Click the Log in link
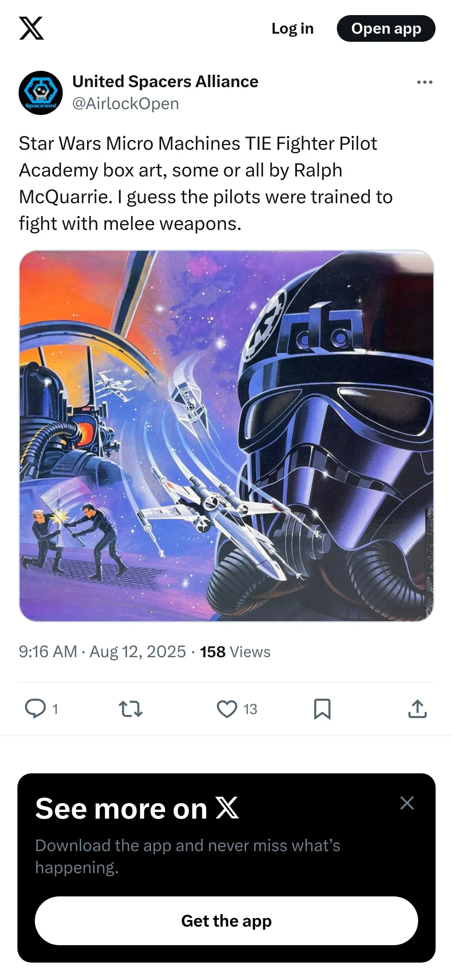453x980 pixels. [x=293, y=29]
